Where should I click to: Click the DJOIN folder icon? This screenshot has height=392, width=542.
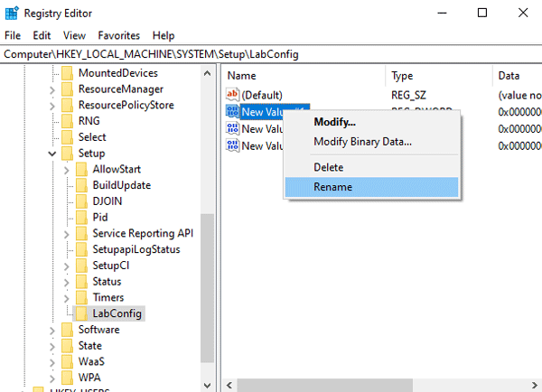pos(81,201)
